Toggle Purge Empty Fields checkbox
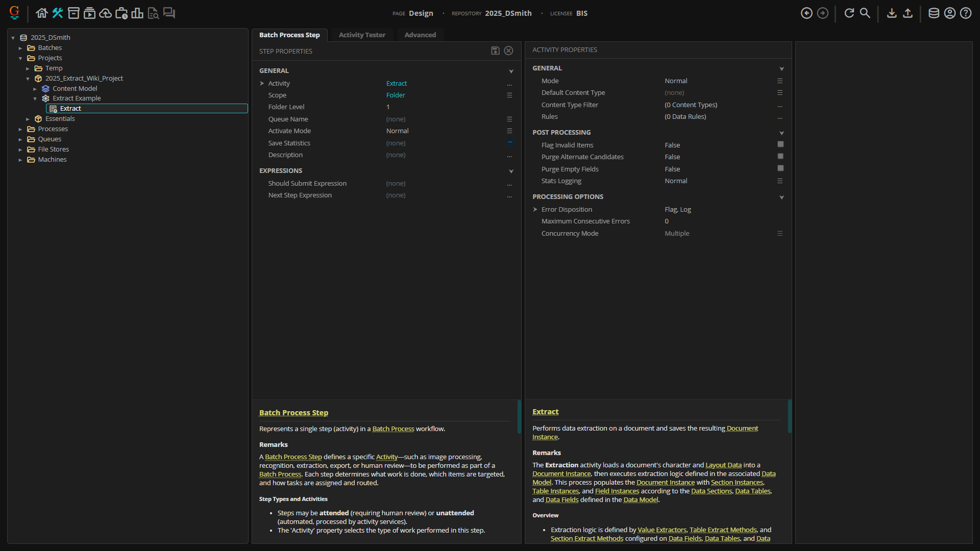Viewport: 980px width, 551px height. point(780,168)
